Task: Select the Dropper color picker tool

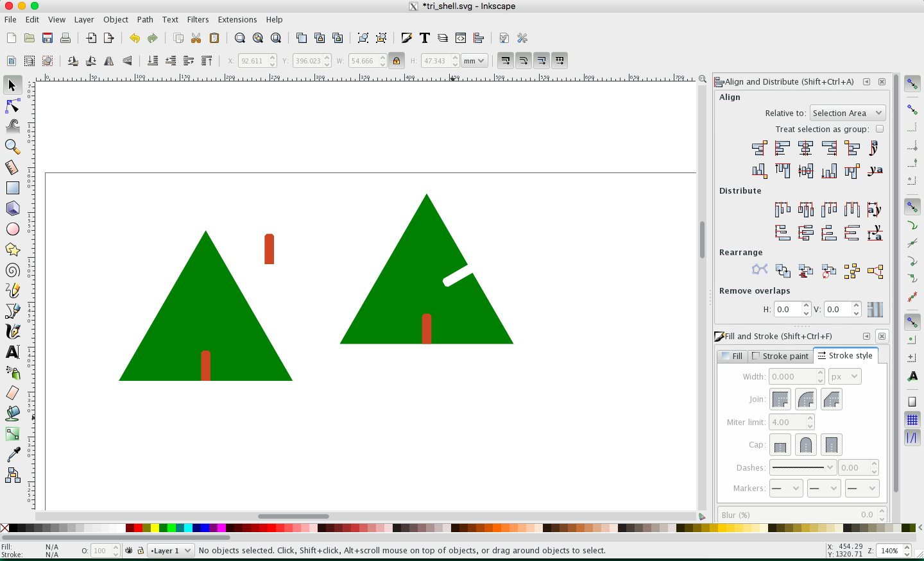Action: 12,455
